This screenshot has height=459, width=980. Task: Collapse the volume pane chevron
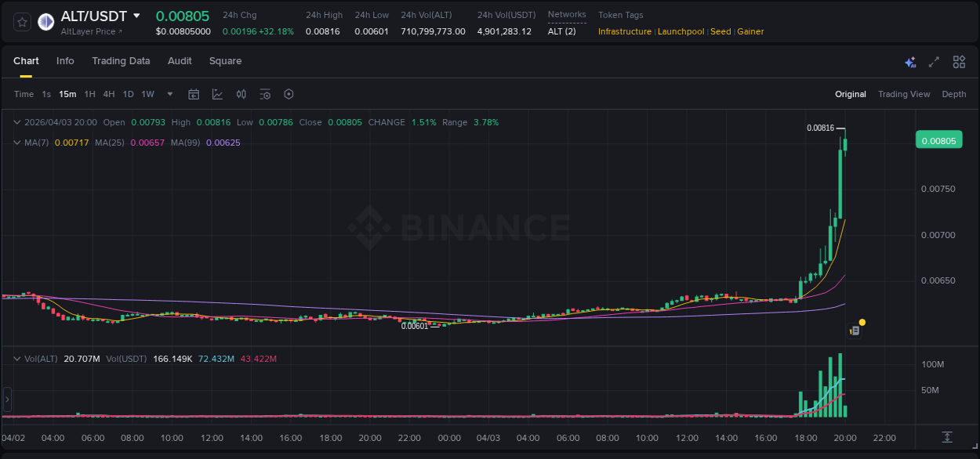pos(17,358)
